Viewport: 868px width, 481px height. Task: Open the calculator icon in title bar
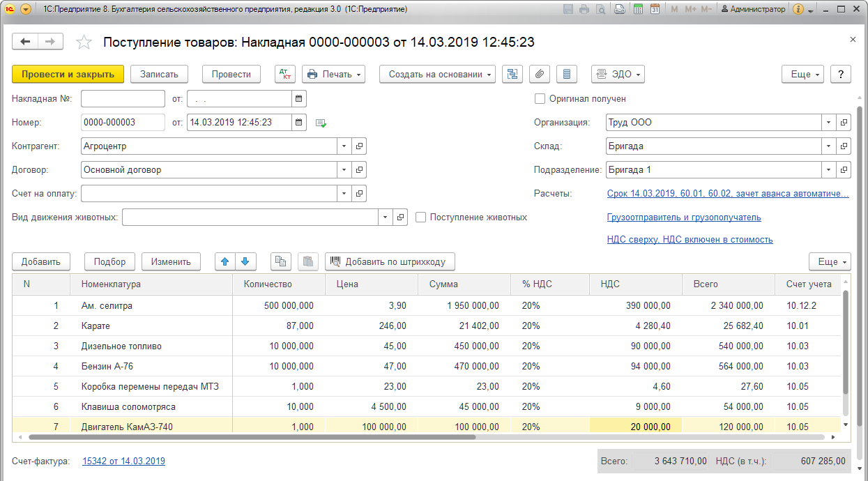(x=638, y=9)
